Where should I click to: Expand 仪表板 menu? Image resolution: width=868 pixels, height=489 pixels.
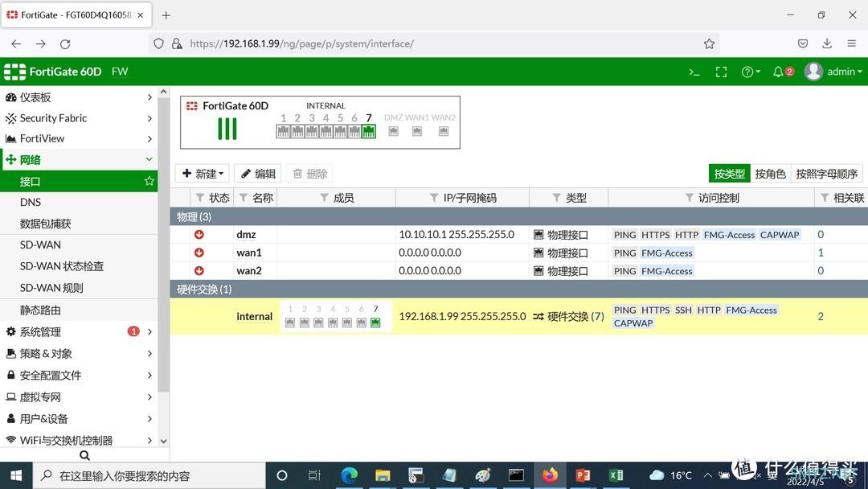tap(79, 97)
